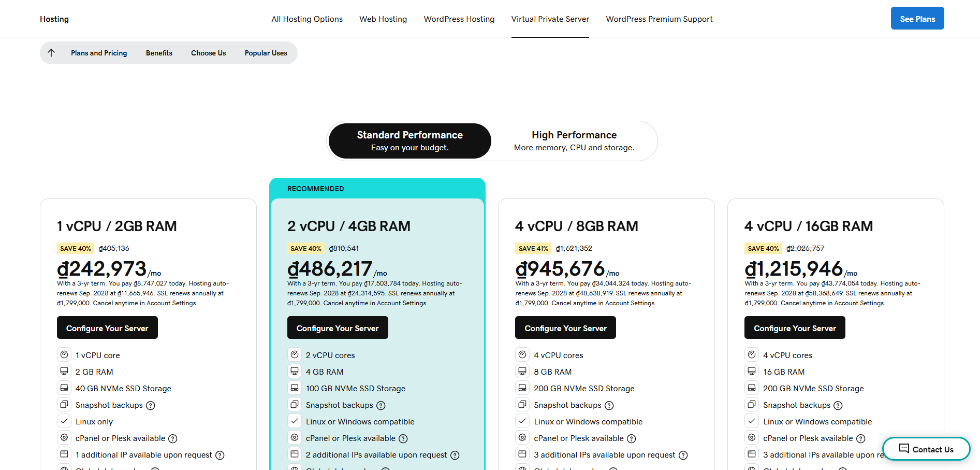This screenshot has height=470, width=980.
Task: Click additional IP help icon in 1 vCPU plan
Action: coord(220,455)
